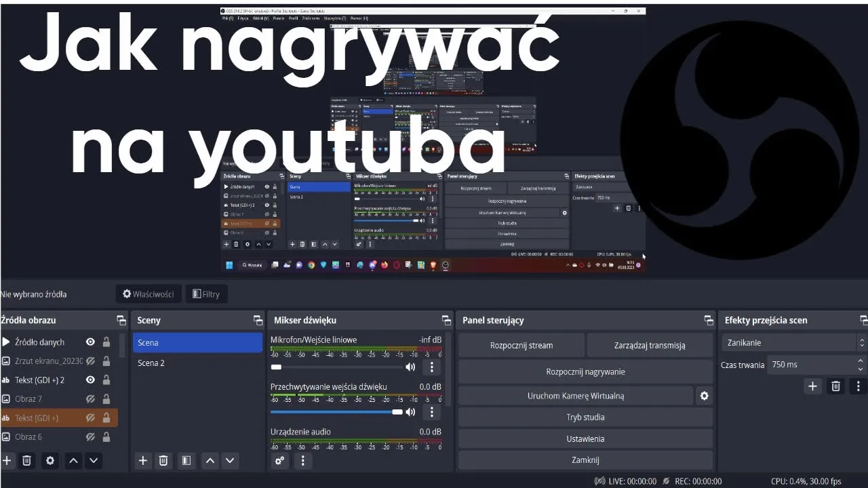Remove the transition with the trash icon

pyautogui.click(x=835, y=386)
